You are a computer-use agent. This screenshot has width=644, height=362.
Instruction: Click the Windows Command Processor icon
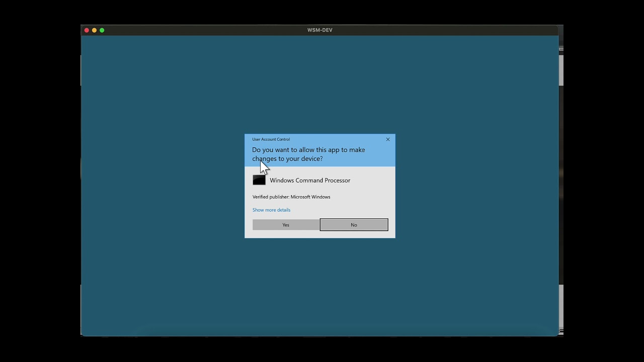point(259,180)
